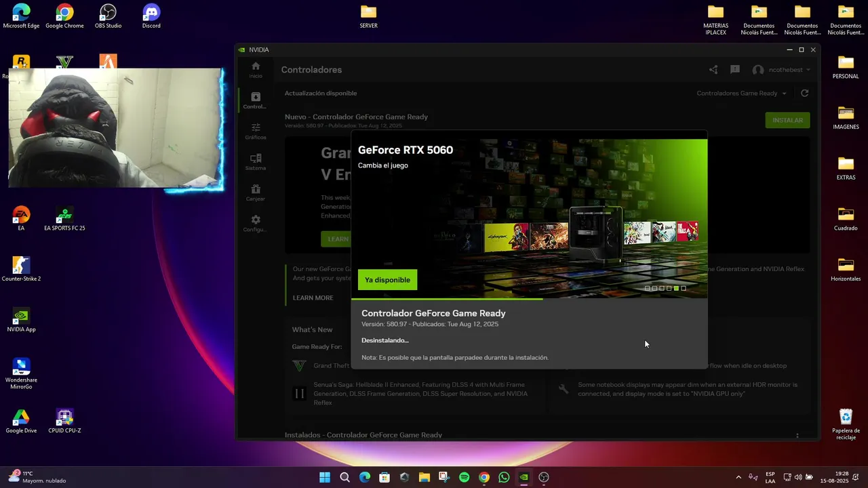Viewport: 868px width, 488px height.
Task: Show hidden system tray icons
Action: click(738, 477)
